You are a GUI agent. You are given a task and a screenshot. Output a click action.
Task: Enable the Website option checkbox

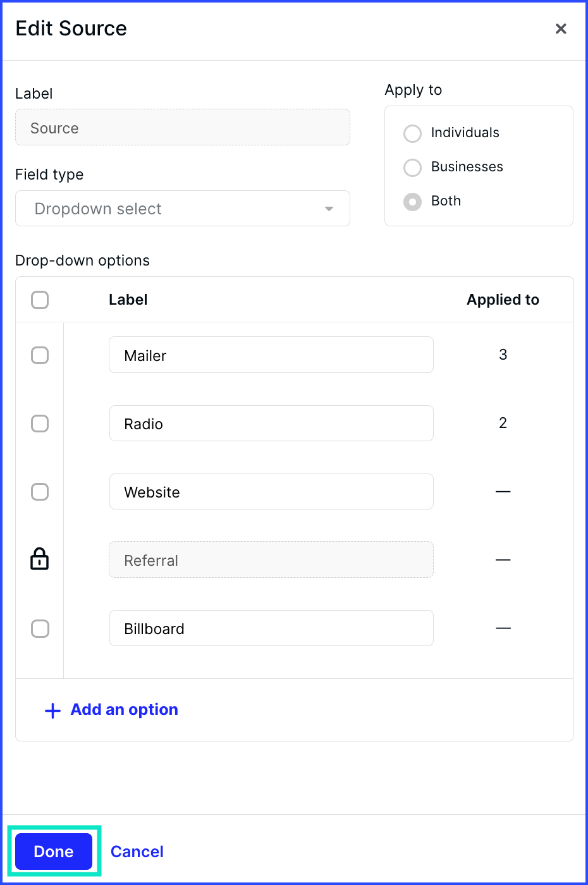[40, 492]
